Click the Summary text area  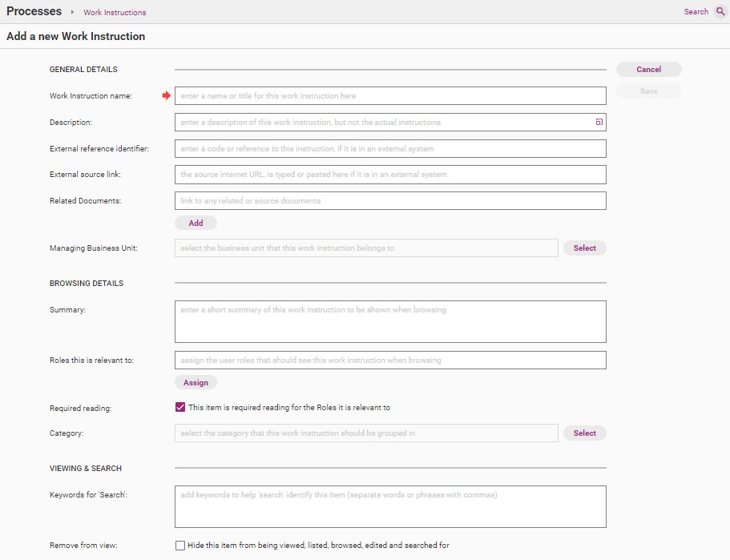390,321
